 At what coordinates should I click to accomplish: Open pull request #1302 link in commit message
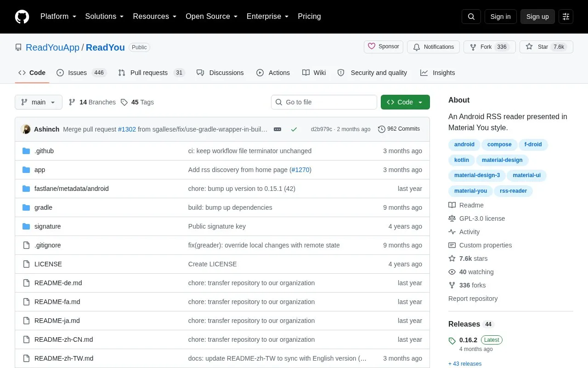127,129
